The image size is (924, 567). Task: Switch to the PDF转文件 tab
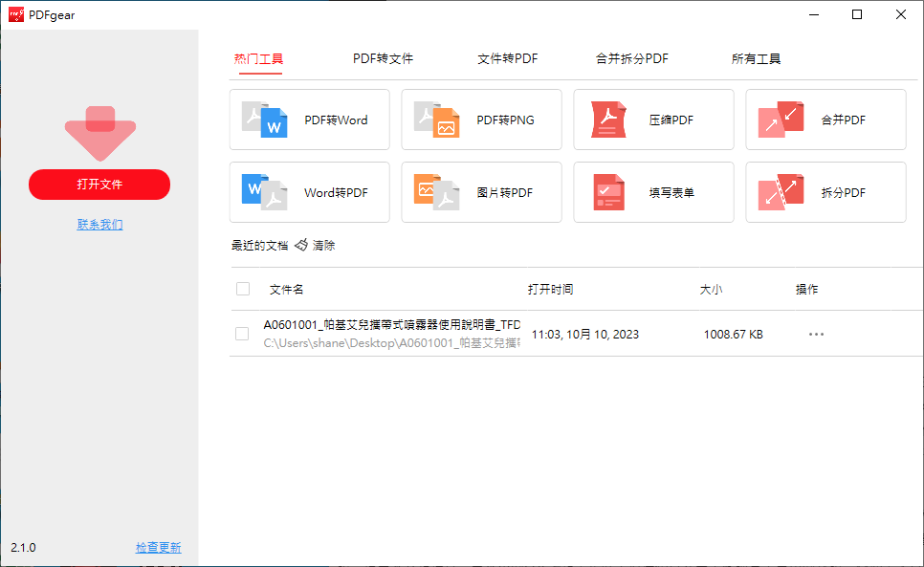coord(383,59)
